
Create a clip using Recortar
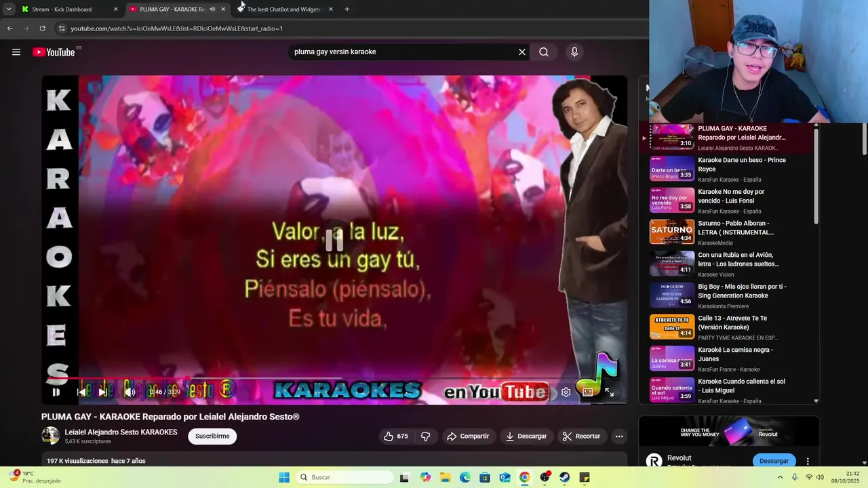[582, 436]
